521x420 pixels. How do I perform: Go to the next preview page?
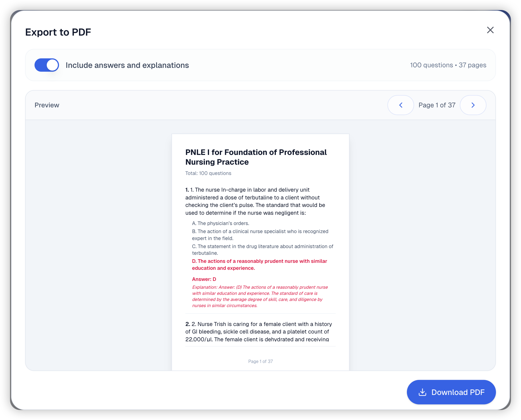click(x=473, y=105)
